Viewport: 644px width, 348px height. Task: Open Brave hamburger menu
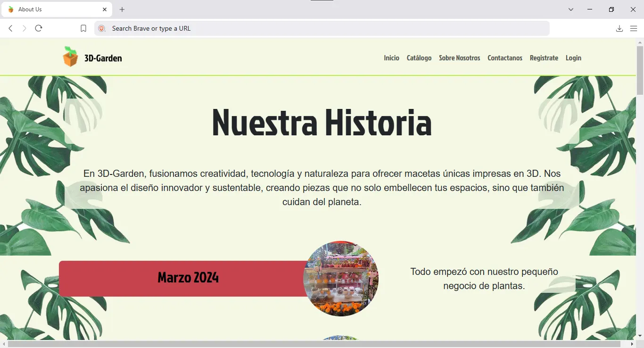(x=634, y=28)
